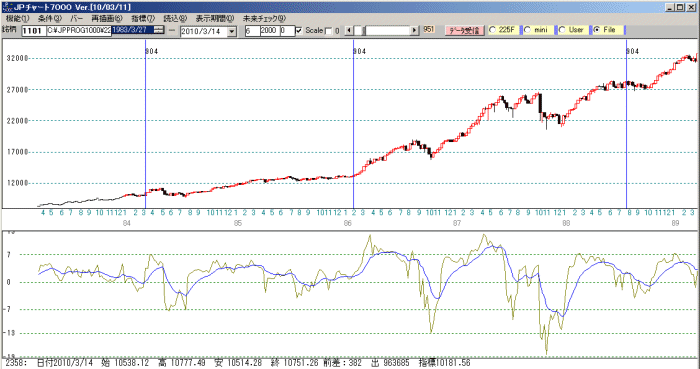Image resolution: width=700 pixels, height=369 pixels.
Task: Click the 1101 stock code field
Action: [x=33, y=31]
